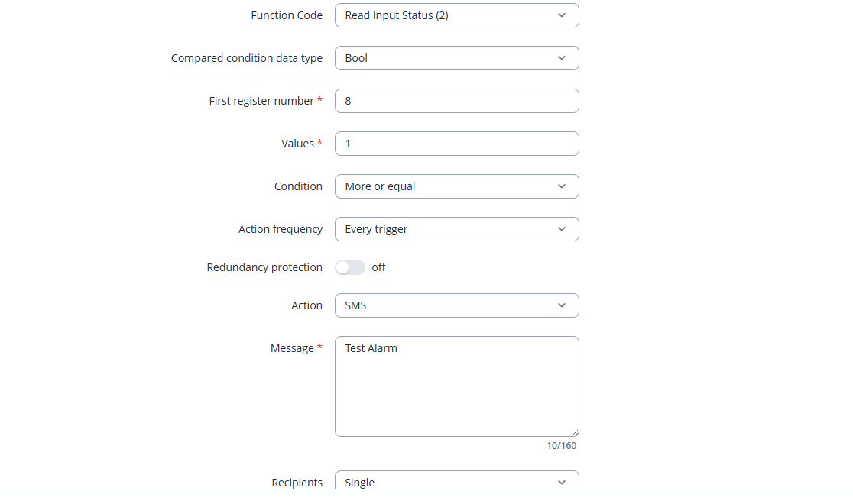Viewport: 853px width, 504px height.
Task: Click the 10/160 character counter
Action: click(x=561, y=445)
